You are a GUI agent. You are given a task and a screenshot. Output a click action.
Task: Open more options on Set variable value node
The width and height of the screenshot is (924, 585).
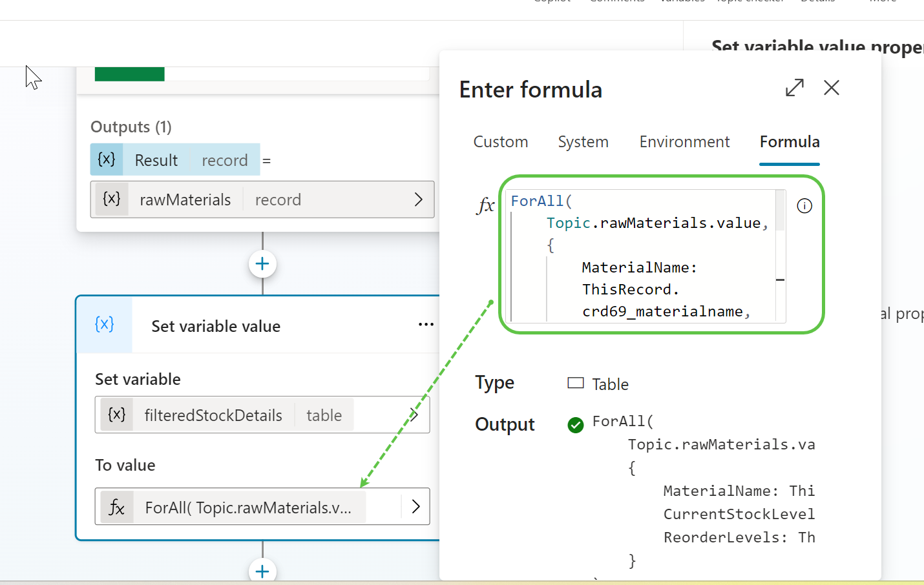tap(426, 324)
